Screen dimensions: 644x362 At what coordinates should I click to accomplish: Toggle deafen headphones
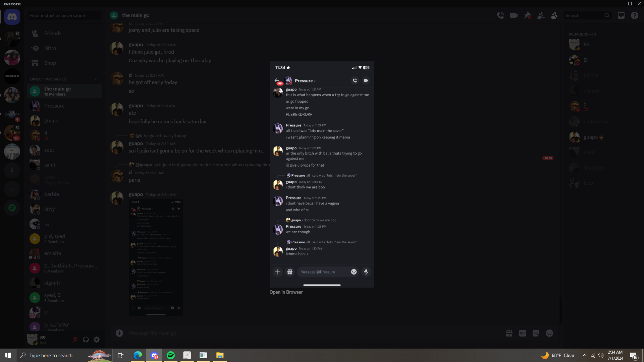tap(86, 340)
